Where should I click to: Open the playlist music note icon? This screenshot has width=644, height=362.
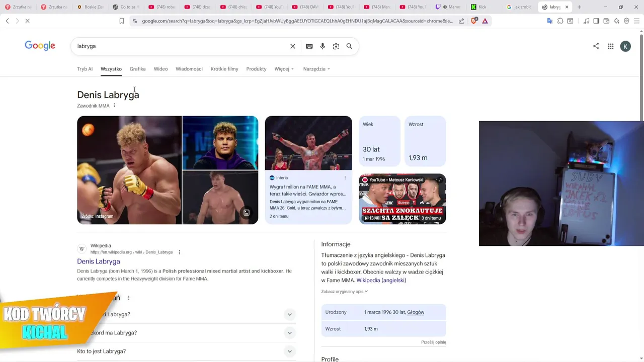pyautogui.click(x=586, y=21)
